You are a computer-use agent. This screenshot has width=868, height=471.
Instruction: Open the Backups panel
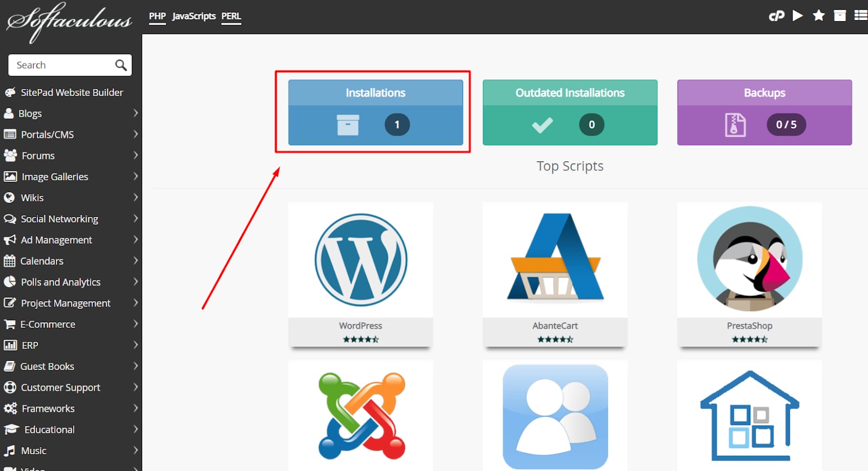764,113
